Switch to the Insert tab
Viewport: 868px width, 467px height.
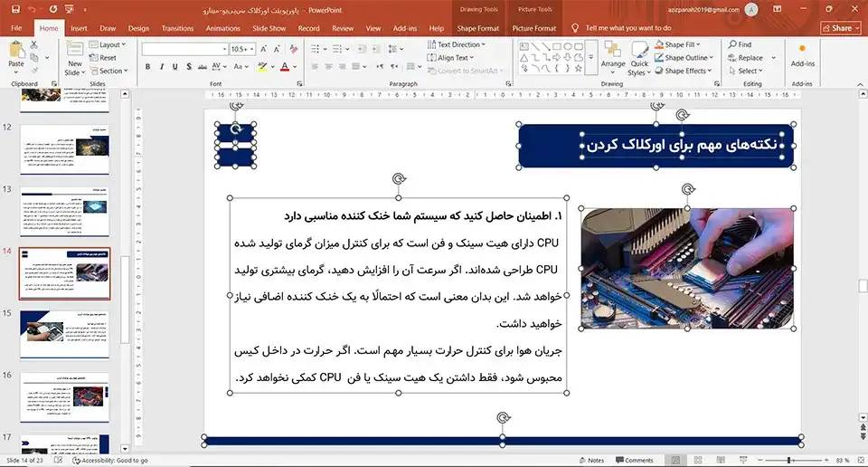click(x=79, y=28)
